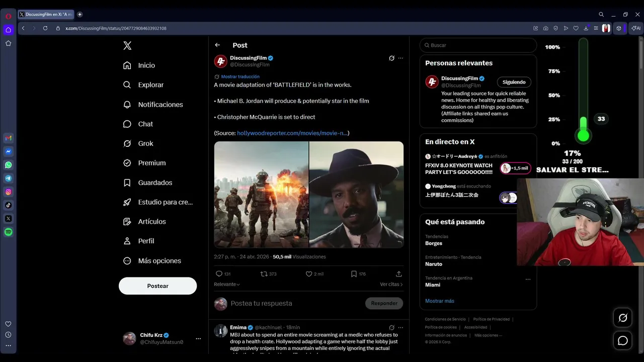Screen dimensions: 644x362
Task: Open Política de Privacidad link
Action: point(492,319)
